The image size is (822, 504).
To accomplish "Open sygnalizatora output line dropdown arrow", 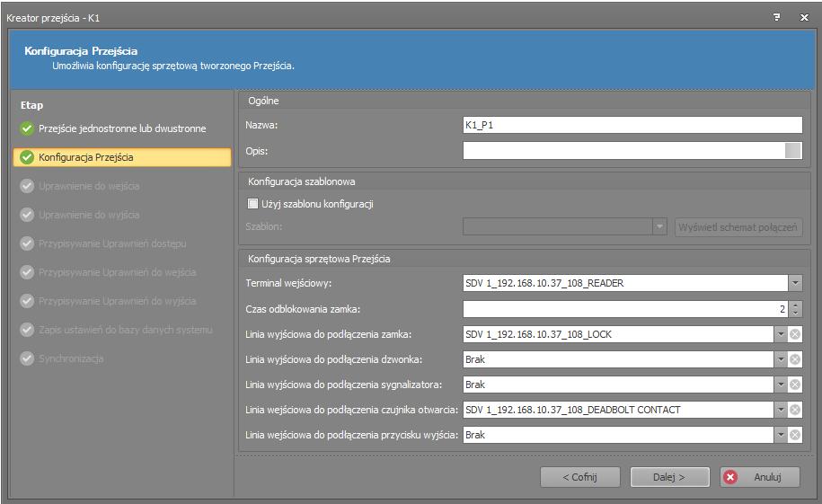I will tap(781, 385).
